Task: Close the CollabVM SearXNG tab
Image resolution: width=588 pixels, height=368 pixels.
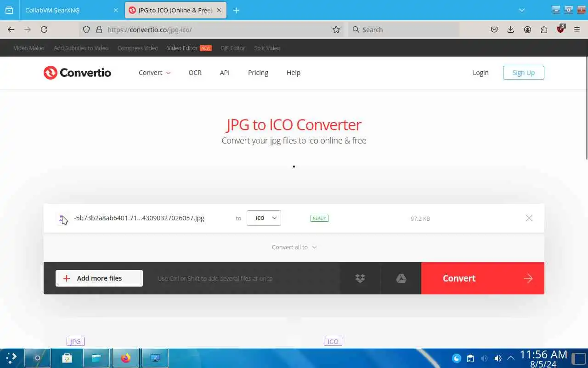Action: 116,10
